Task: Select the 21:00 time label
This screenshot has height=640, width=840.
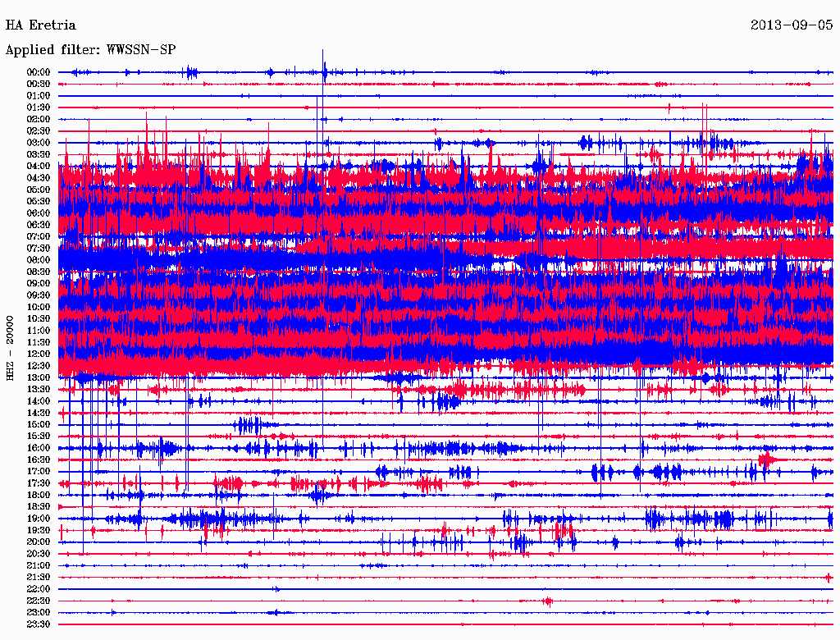Action: point(39,565)
